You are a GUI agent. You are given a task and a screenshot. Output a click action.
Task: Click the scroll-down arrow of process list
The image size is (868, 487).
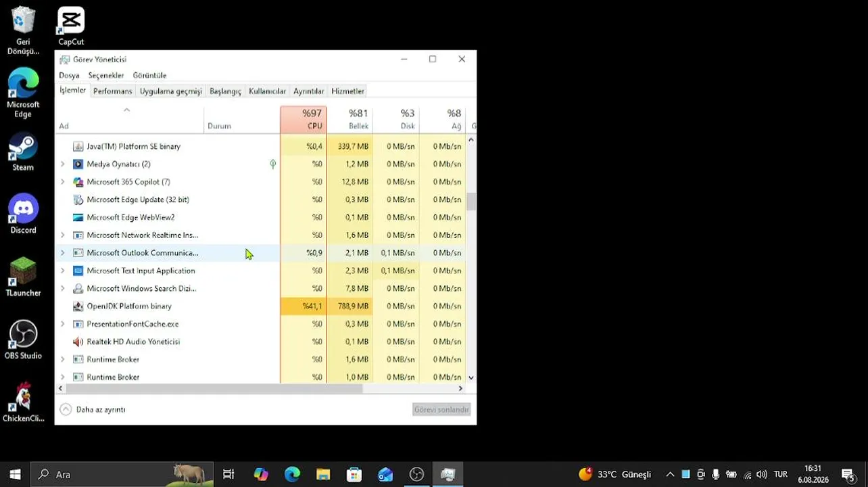[471, 377]
